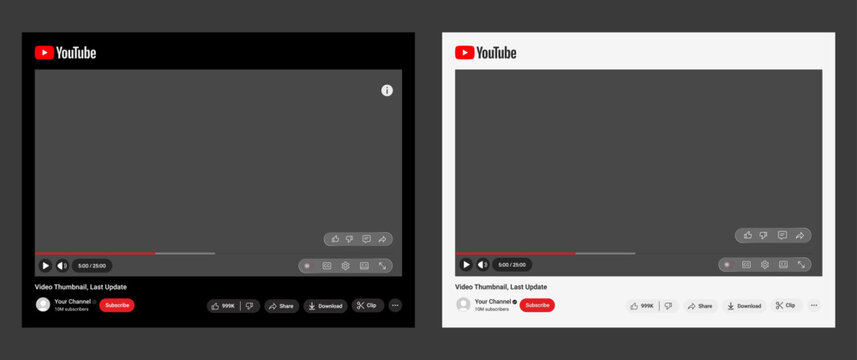Seek on the dark player's red progress bar
This screenshot has width=857, height=360.
click(x=95, y=253)
